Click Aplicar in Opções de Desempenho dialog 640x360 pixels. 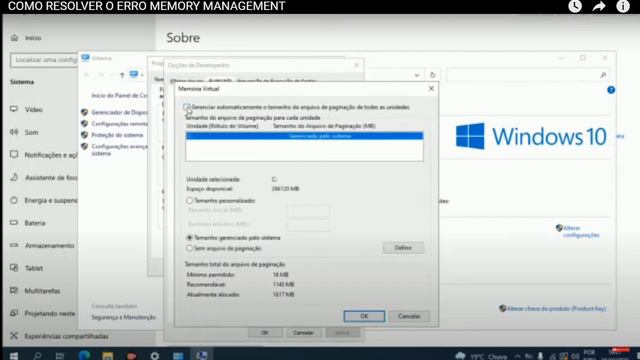point(342,333)
